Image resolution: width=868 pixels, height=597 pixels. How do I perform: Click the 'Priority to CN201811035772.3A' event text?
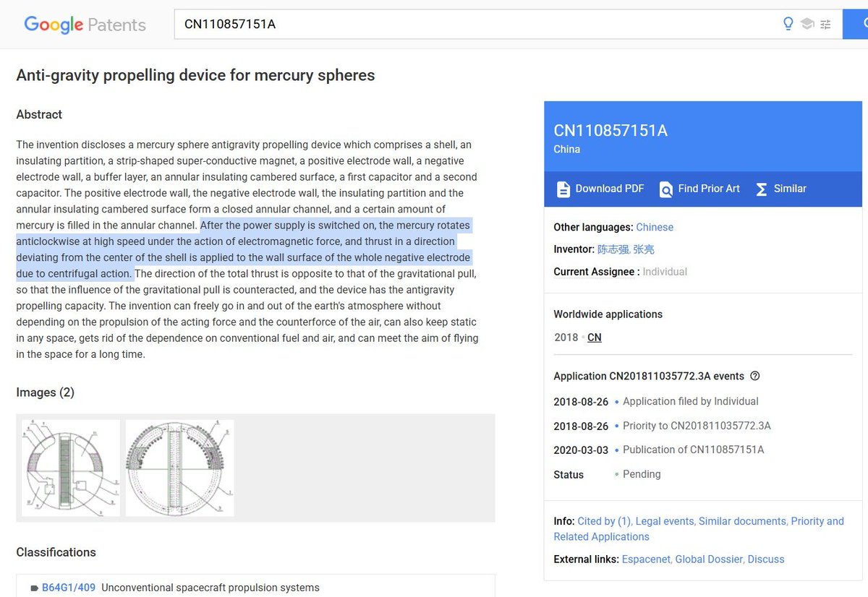(x=697, y=426)
